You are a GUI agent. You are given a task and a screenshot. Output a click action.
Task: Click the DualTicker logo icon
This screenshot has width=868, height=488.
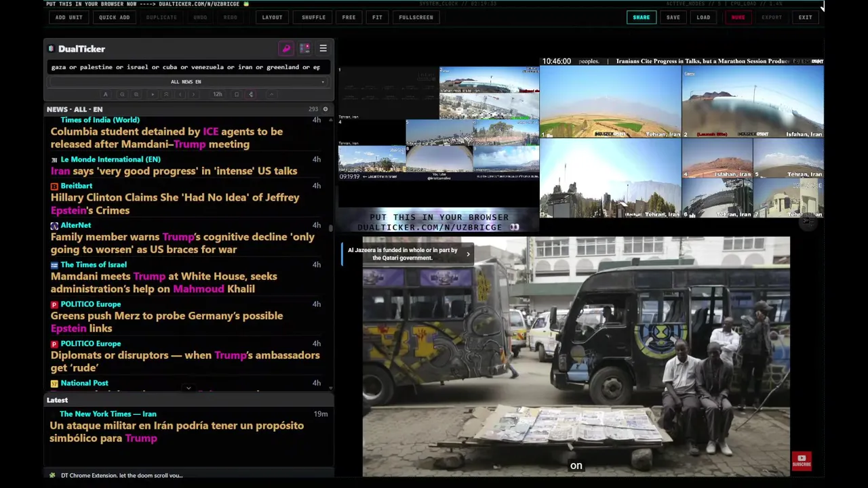(x=50, y=49)
